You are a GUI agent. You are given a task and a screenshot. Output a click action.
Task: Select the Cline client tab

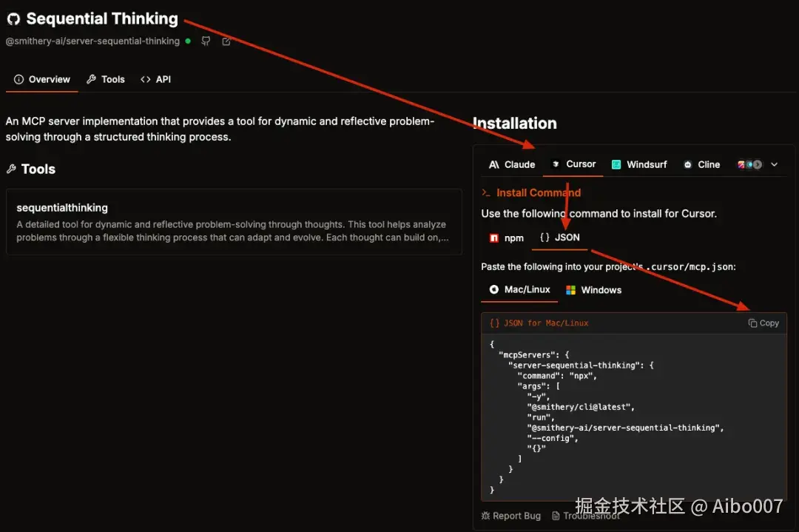coord(701,164)
